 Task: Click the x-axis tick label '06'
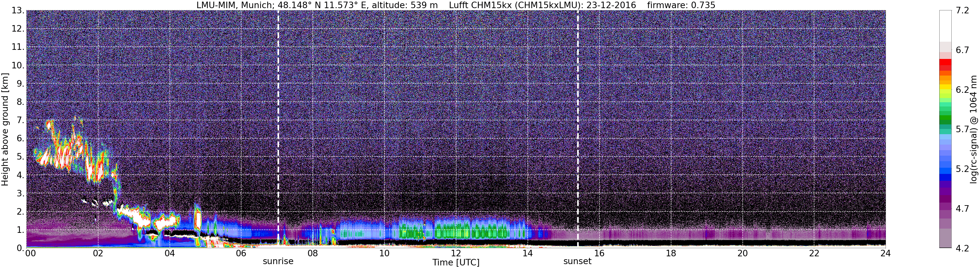pos(241,254)
